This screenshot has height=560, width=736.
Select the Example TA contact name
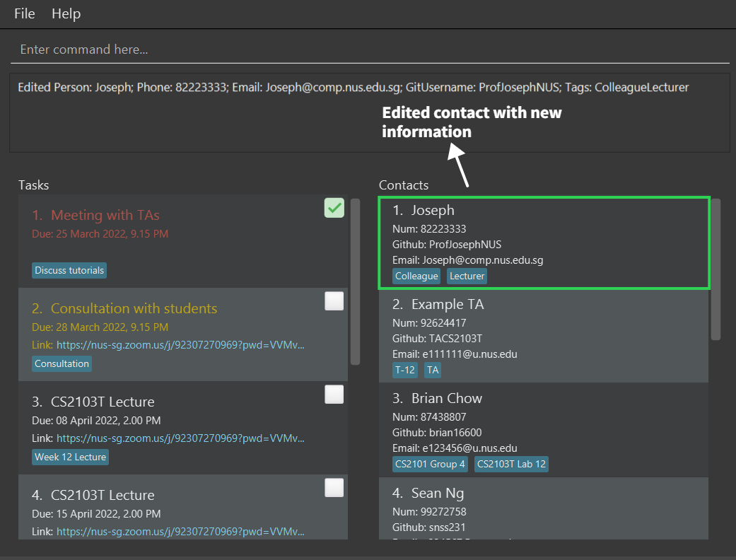[448, 304]
